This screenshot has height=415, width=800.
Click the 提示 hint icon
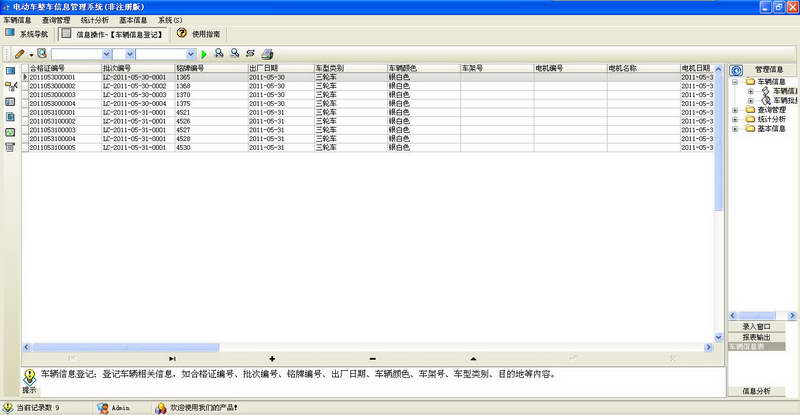tap(29, 378)
